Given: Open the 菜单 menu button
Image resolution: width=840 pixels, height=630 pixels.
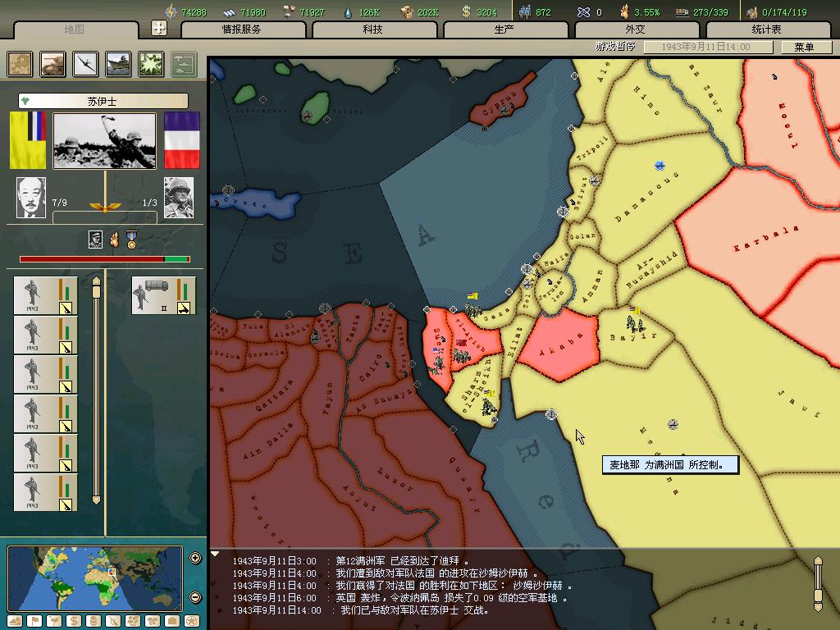Looking at the screenshot, I should coord(804,47).
